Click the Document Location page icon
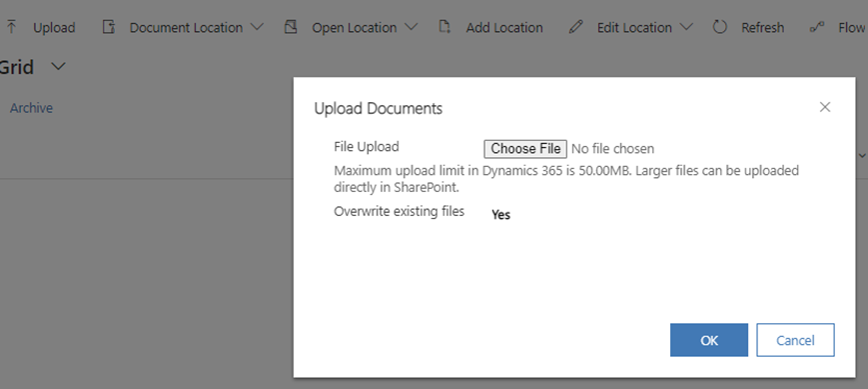 (x=109, y=27)
